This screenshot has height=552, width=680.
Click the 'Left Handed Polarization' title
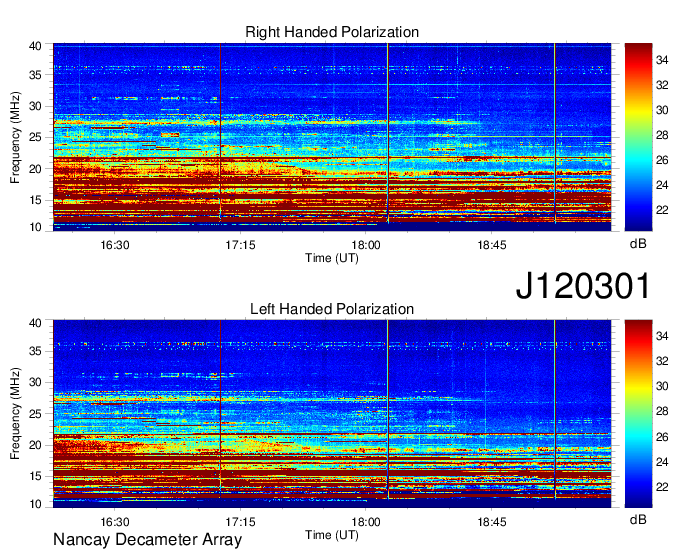tap(332, 309)
